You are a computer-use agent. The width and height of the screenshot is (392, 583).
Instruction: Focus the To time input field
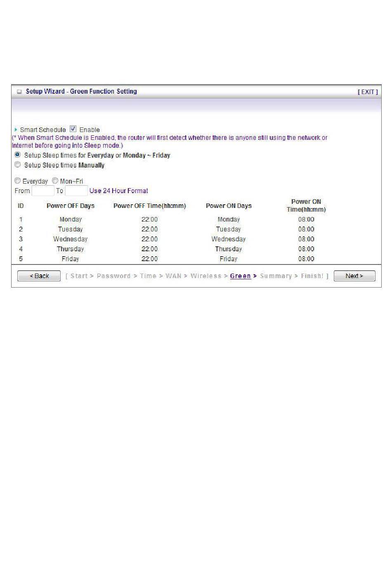coord(76,191)
